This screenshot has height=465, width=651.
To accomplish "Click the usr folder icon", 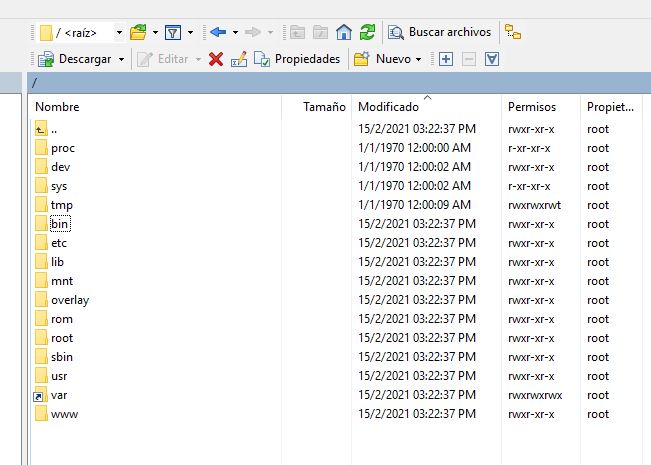I will (x=41, y=376).
